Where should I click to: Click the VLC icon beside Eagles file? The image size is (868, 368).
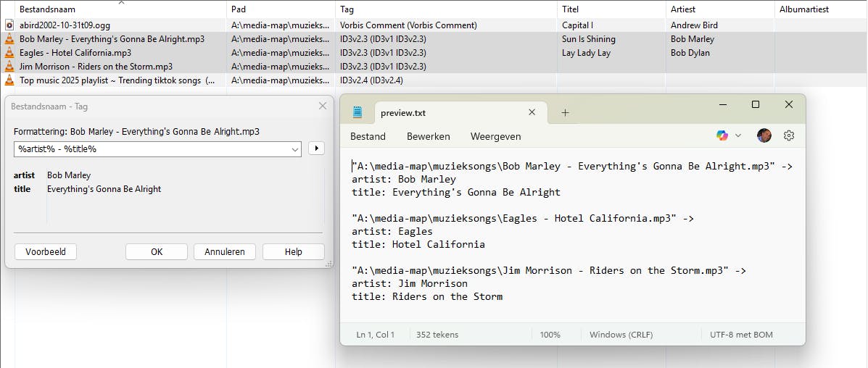tap(9, 53)
